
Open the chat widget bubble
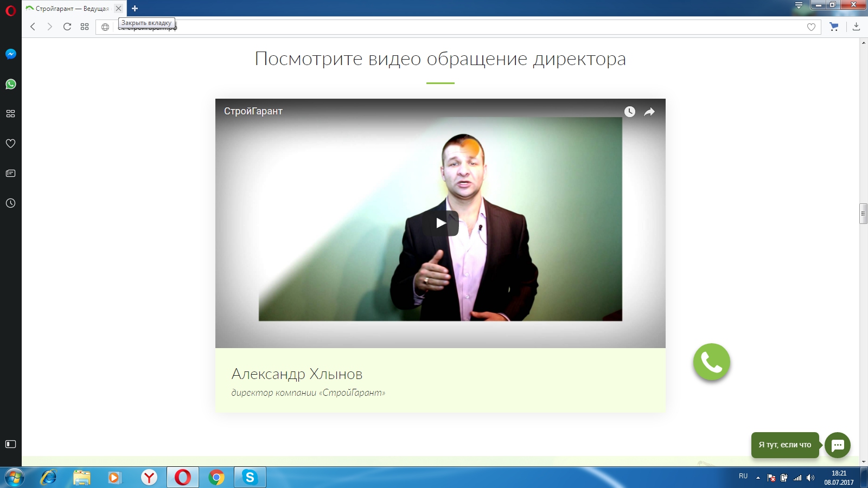tap(837, 445)
